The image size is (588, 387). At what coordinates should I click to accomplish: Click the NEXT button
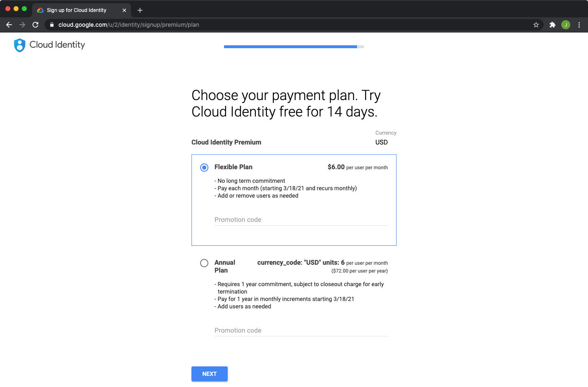click(x=210, y=374)
